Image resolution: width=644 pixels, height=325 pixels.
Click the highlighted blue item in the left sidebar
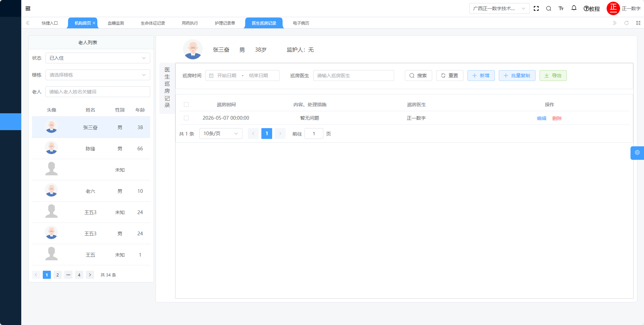(10, 122)
